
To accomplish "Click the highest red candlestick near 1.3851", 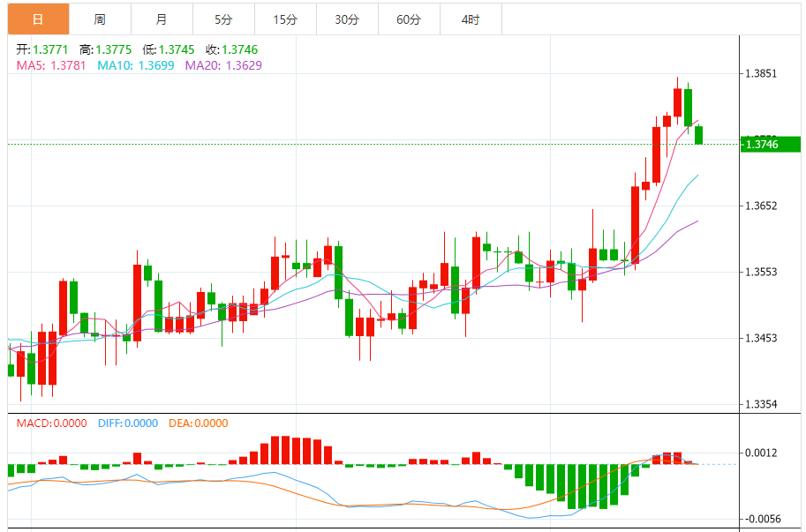I will point(677,102).
